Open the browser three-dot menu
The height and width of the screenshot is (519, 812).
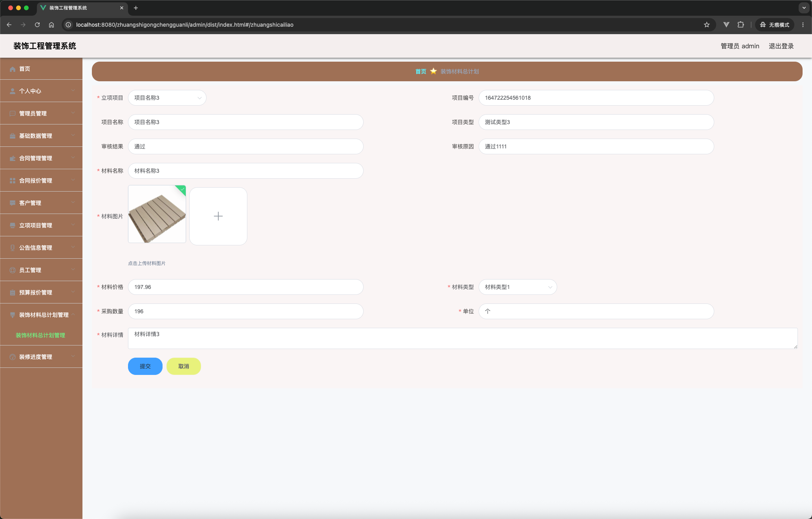click(803, 25)
